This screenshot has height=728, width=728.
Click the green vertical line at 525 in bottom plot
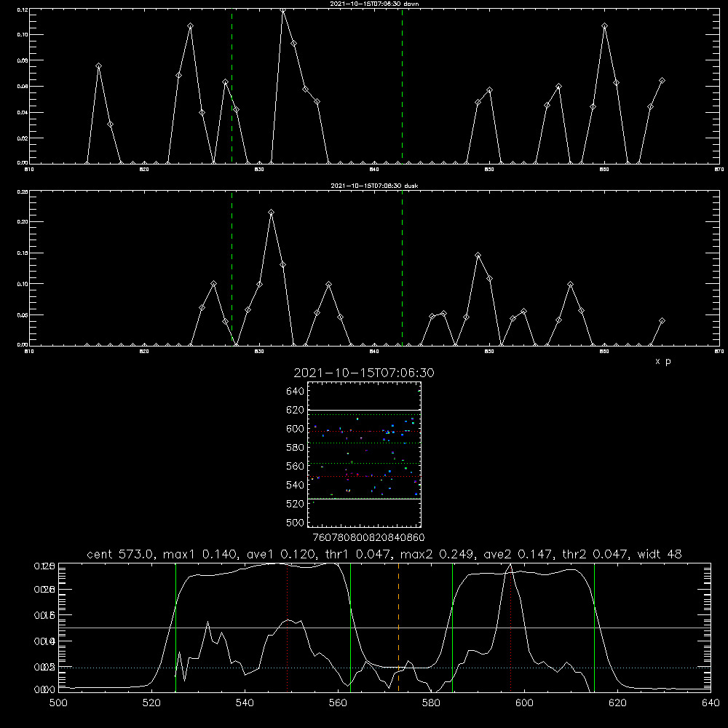click(175, 627)
